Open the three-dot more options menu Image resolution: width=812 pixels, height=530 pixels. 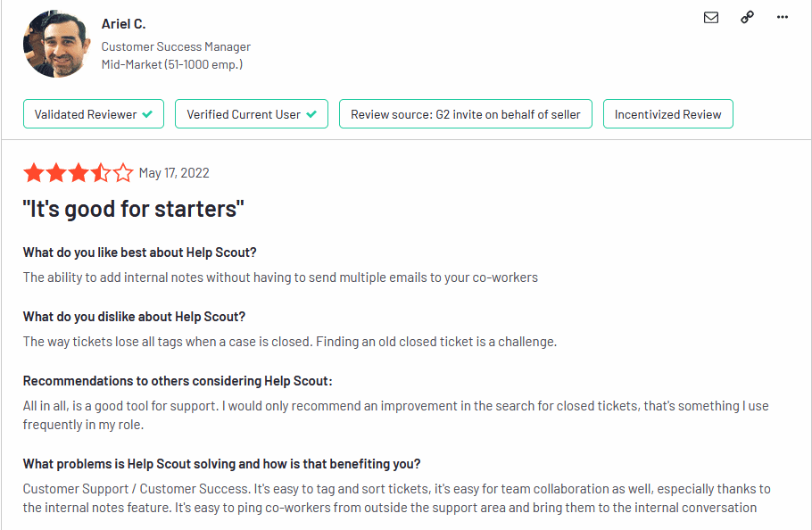(782, 17)
